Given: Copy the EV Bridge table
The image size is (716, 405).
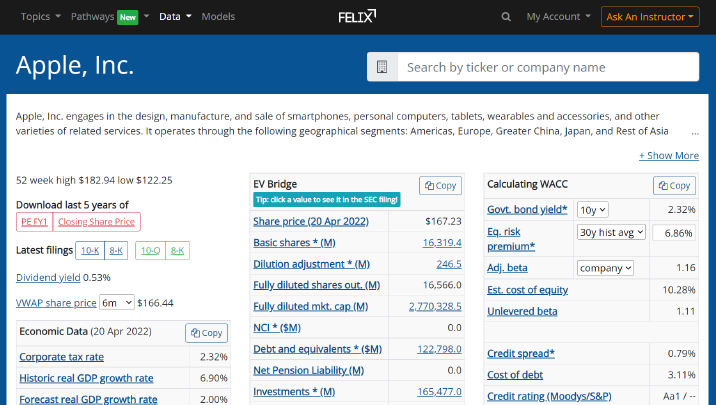Looking at the screenshot, I should tap(439, 185).
